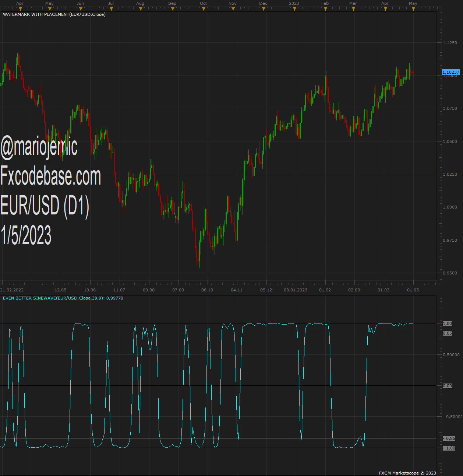
Task: Select the EVEN BETTER SINEWAVE indicator label
Action: pos(63,298)
